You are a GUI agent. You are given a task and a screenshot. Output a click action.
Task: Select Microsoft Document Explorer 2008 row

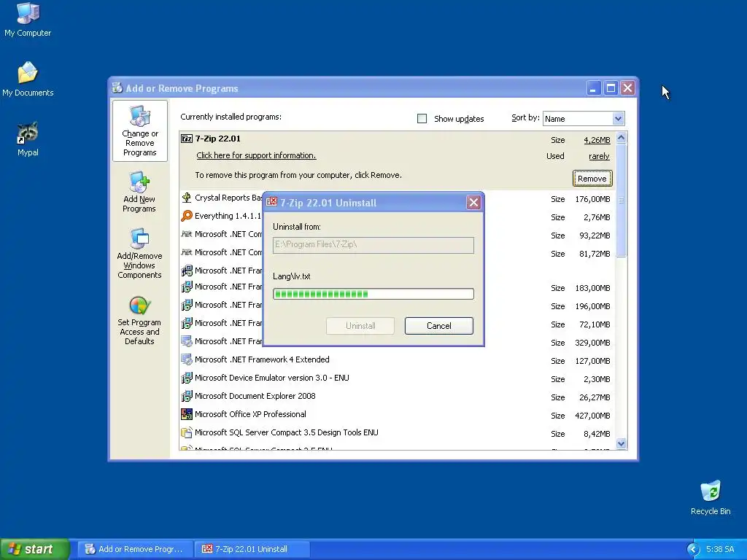click(398, 396)
